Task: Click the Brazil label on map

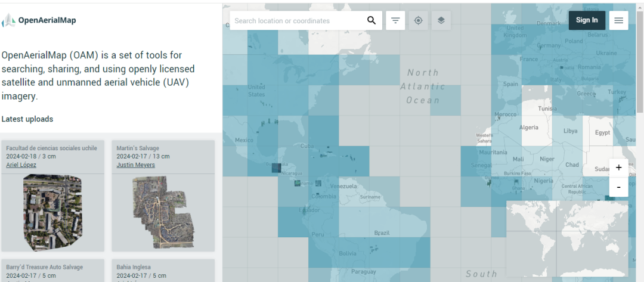Action: [x=382, y=233]
